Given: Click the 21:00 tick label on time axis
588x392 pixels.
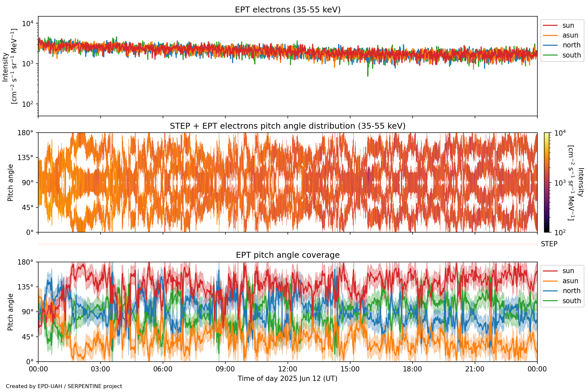Looking at the screenshot, I should pyautogui.click(x=475, y=369).
